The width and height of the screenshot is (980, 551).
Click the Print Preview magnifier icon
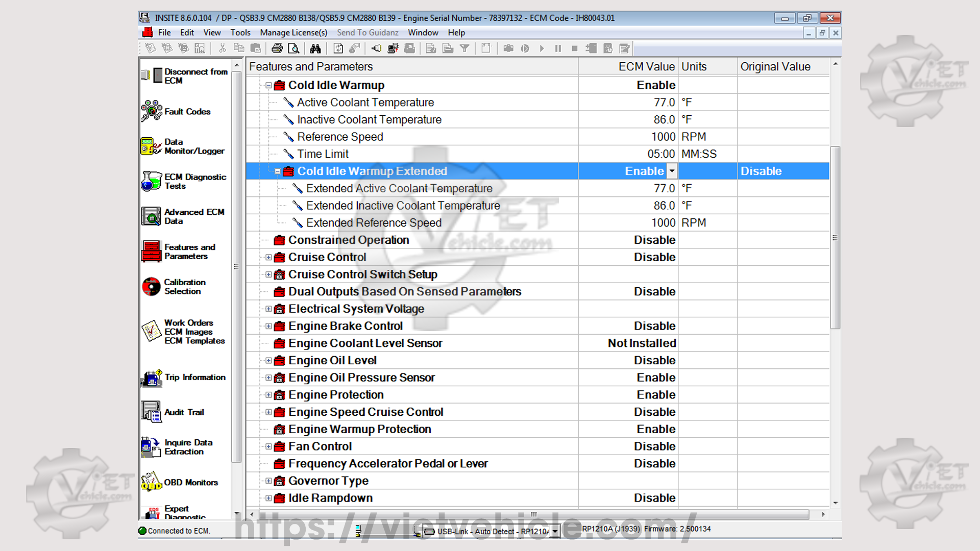[293, 48]
